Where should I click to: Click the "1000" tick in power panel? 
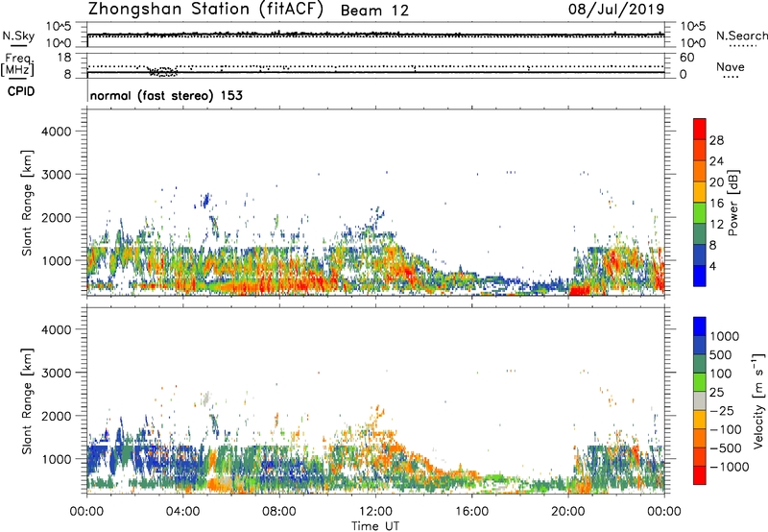coord(57,260)
